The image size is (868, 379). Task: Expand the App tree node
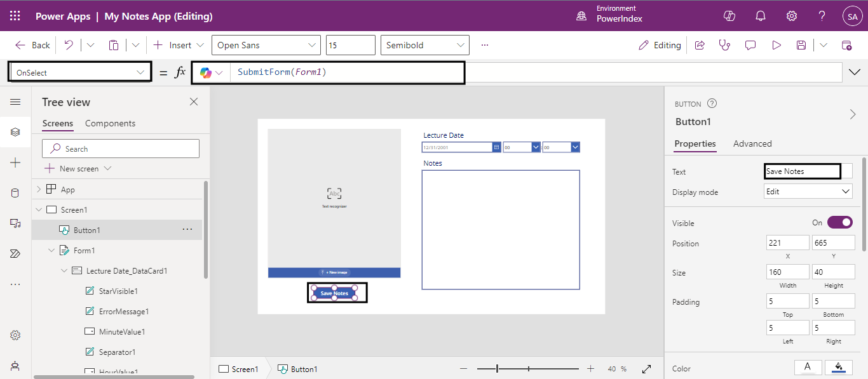[39, 189]
